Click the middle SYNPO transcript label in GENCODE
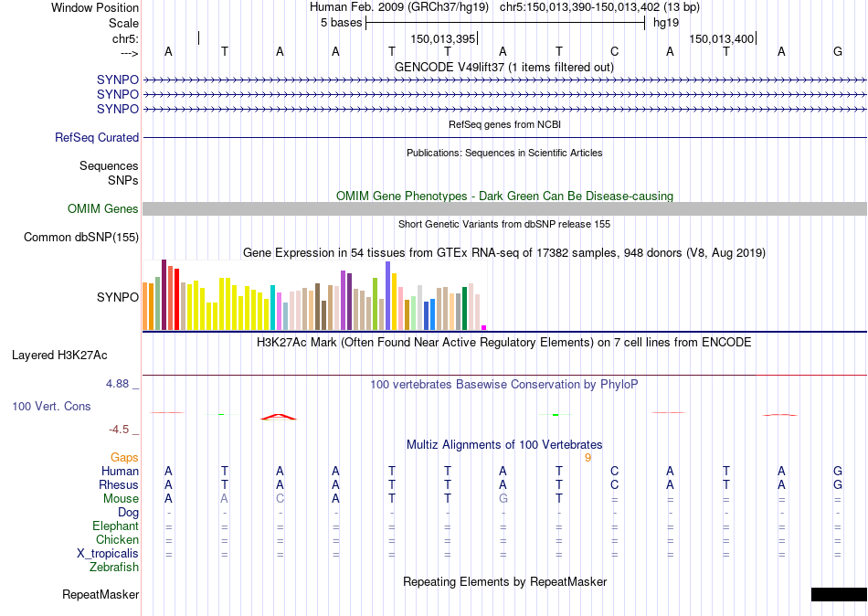 coord(117,94)
